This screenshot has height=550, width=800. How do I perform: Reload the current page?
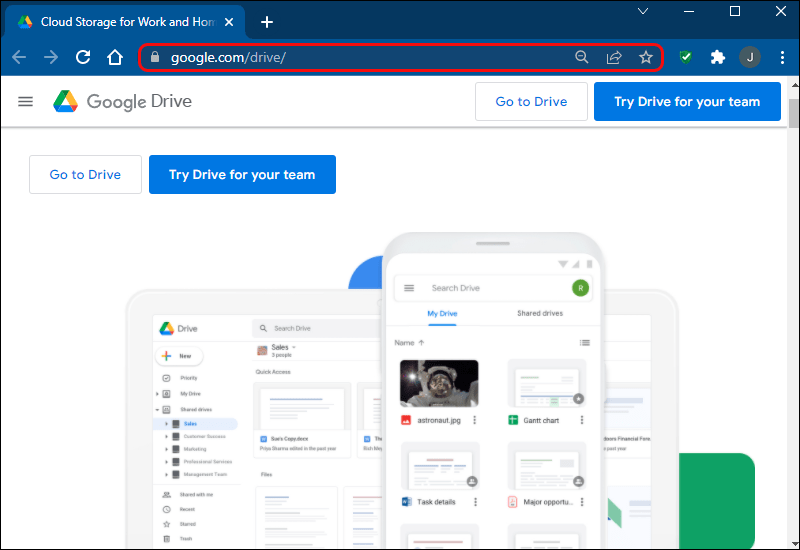[83, 58]
